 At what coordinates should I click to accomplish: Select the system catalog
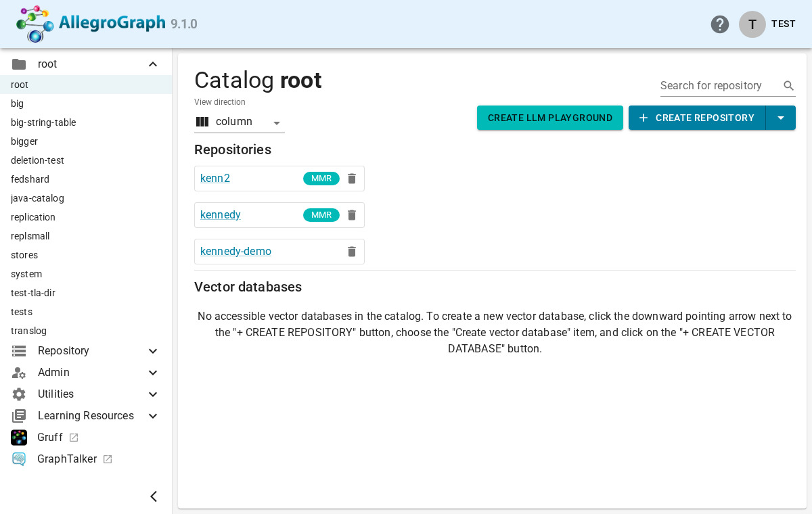86,274
